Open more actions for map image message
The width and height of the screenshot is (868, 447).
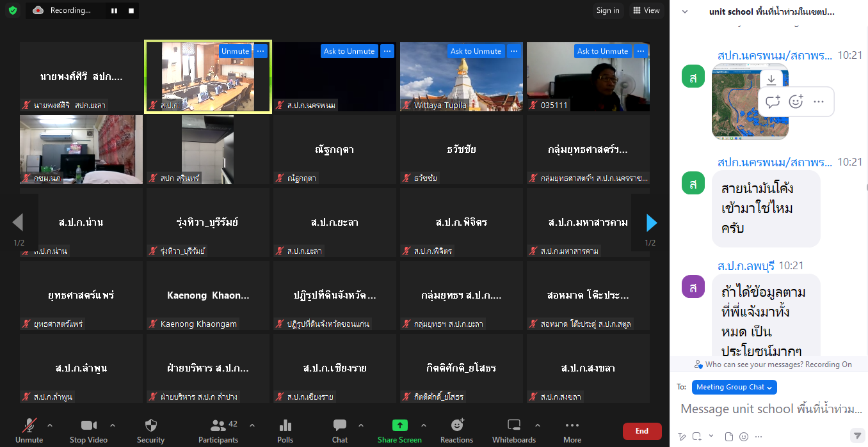pyautogui.click(x=819, y=102)
